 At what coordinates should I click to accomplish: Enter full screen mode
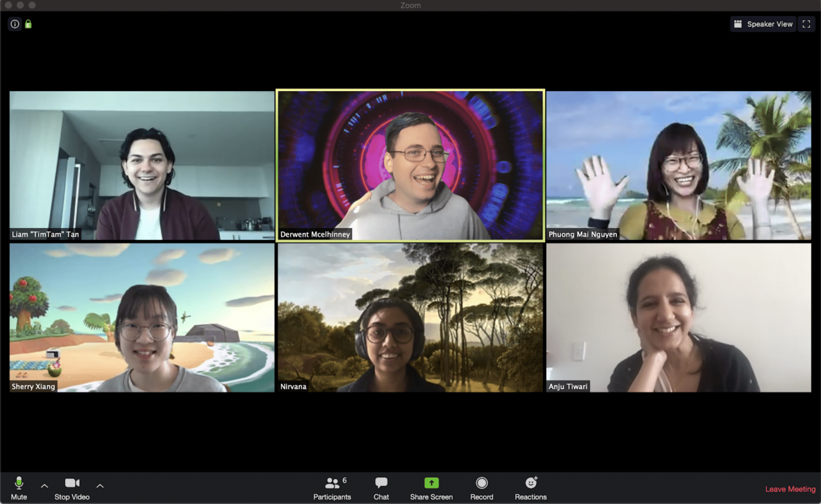806,24
